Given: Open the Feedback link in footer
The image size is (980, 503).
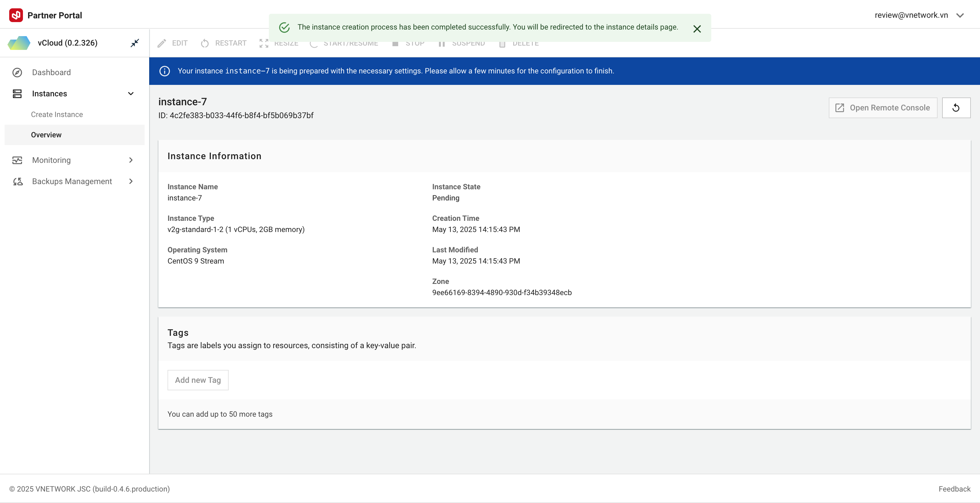Looking at the screenshot, I should point(954,489).
